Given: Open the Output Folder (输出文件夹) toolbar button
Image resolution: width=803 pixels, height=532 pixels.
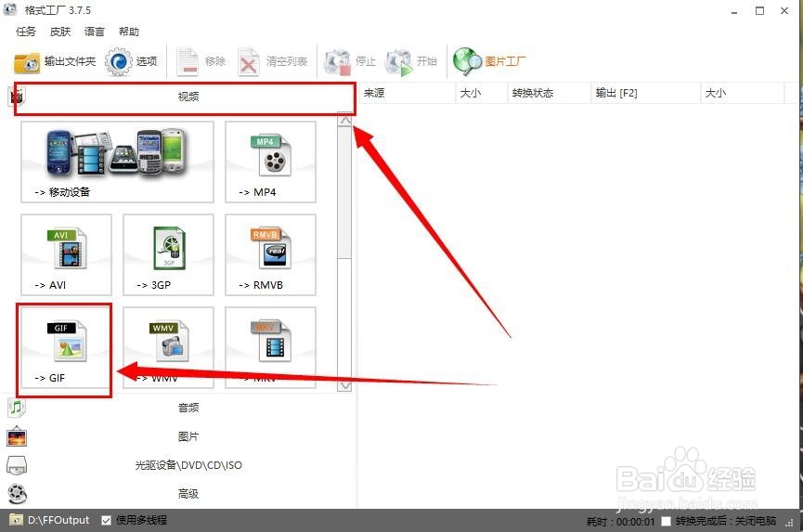Looking at the screenshot, I should pos(55,62).
